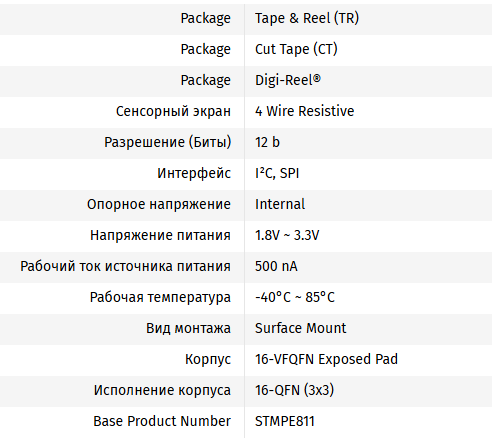Click the 16-QFN (3x3) value
Viewport: 492px width, 447px height.
point(294,390)
